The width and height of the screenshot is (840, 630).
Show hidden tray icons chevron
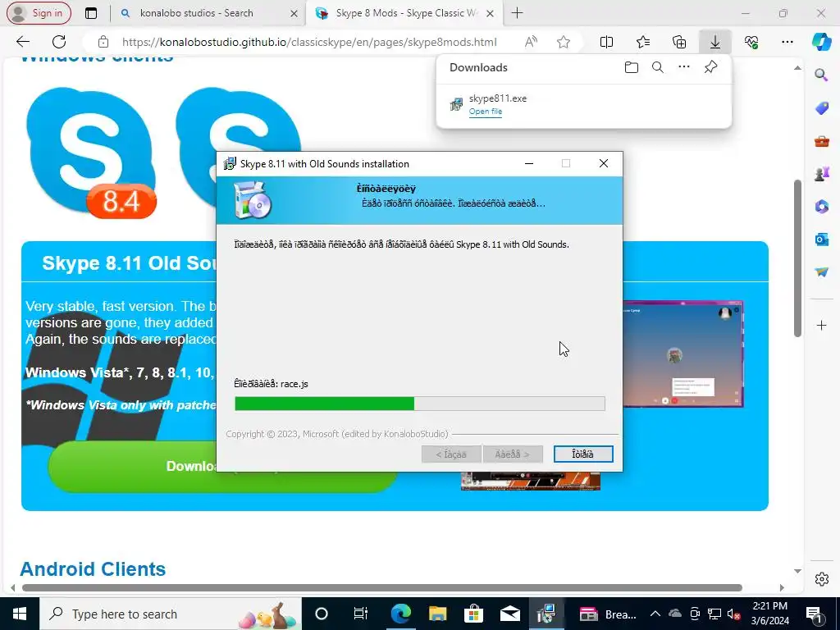point(655,614)
